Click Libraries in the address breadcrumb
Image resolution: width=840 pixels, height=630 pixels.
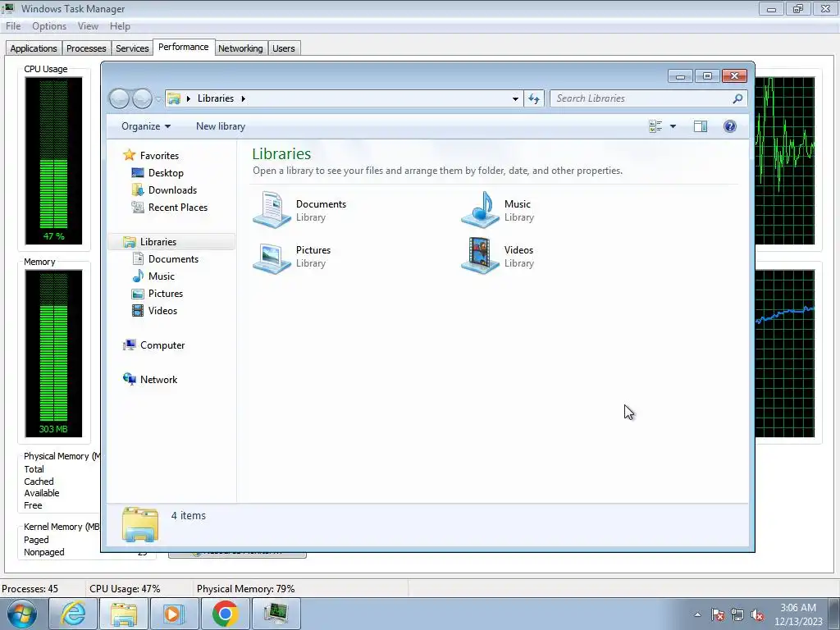coord(216,98)
